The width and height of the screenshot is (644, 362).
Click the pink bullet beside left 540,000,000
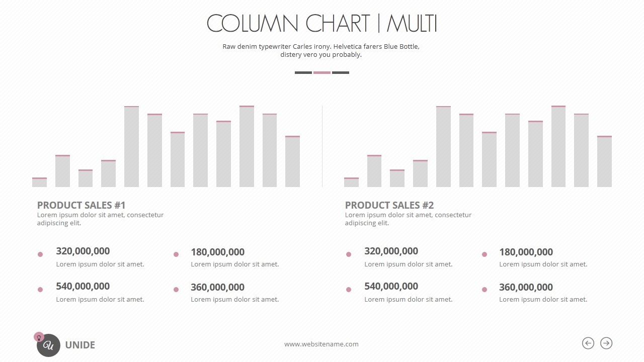coord(40,290)
